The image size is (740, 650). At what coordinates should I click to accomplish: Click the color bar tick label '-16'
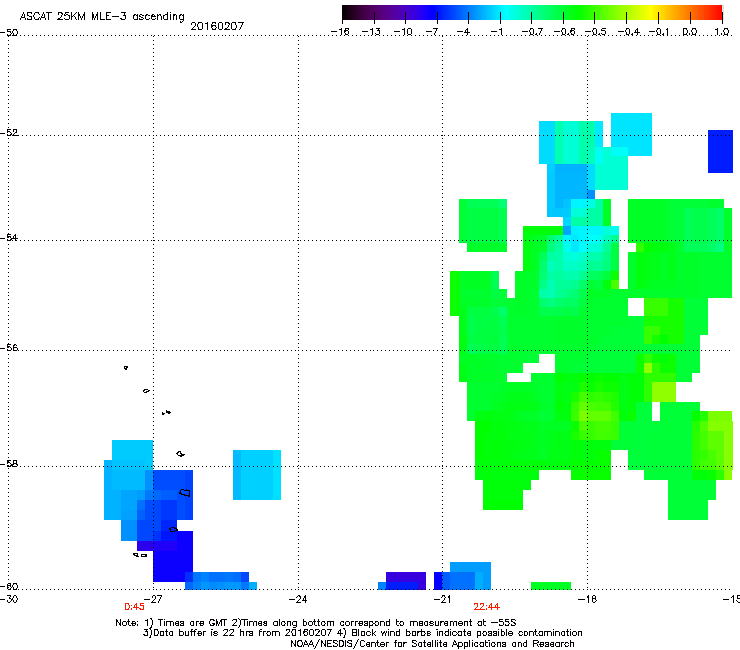pos(340,32)
